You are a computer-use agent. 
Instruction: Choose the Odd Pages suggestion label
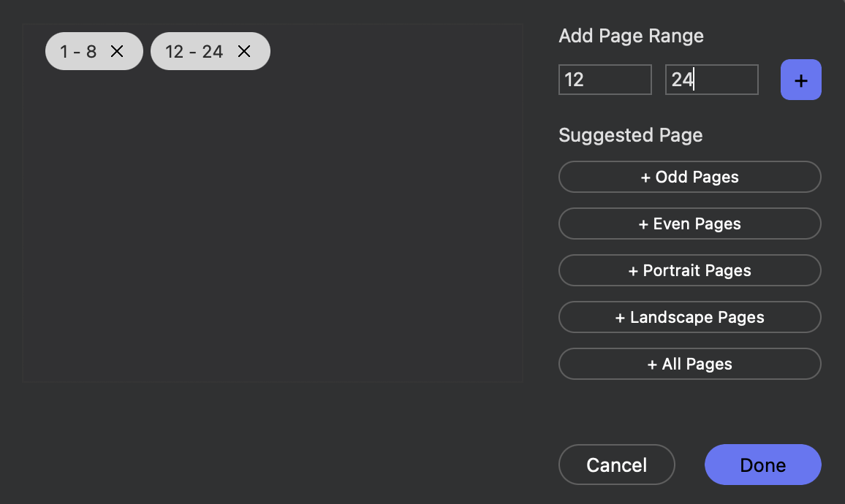697,177
